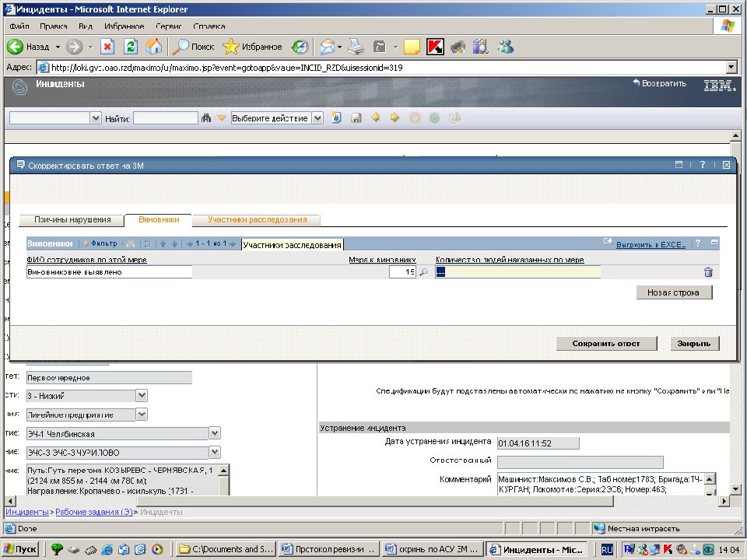Switch to the orange Участники расследования tab
The height and width of the screenshot is (560, 747).
[258, 219]
